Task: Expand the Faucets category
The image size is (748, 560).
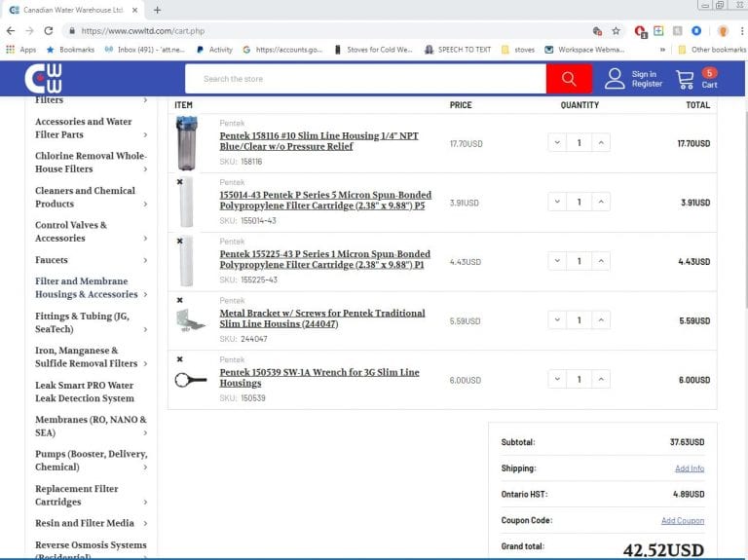Action: (x=145, y=260)
